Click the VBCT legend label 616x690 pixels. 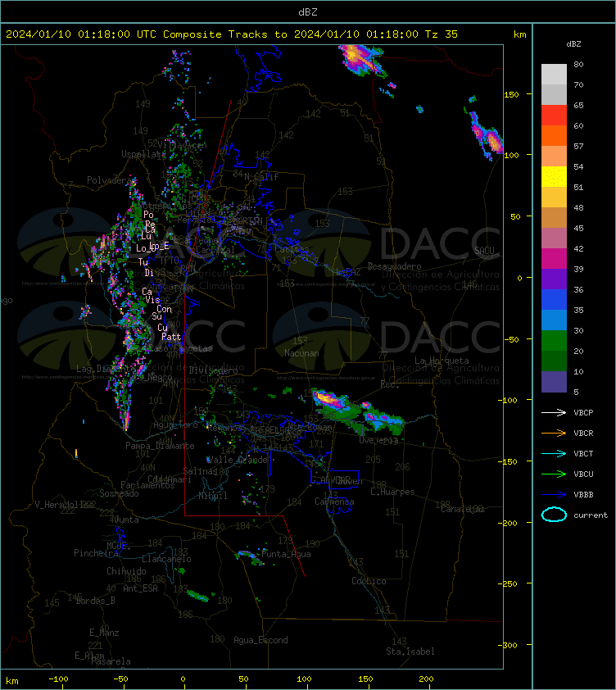[583, 453]
